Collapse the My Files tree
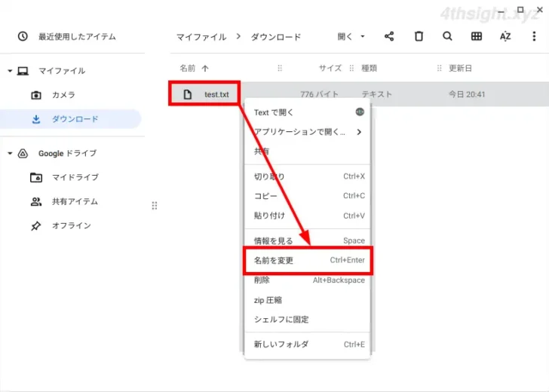Viewport: 549px width, 392px height. tap(10, 71)
